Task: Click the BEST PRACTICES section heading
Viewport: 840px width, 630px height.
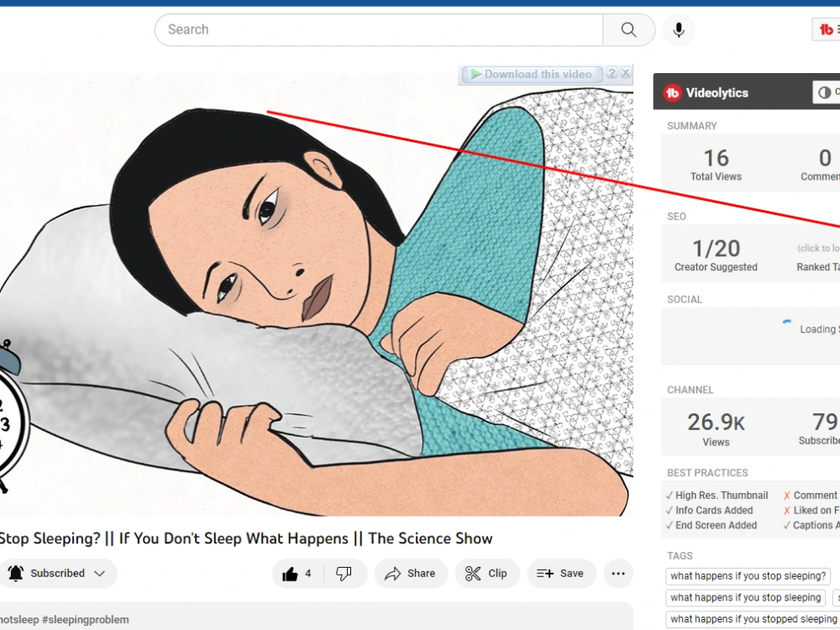Action: pos(707,473)
